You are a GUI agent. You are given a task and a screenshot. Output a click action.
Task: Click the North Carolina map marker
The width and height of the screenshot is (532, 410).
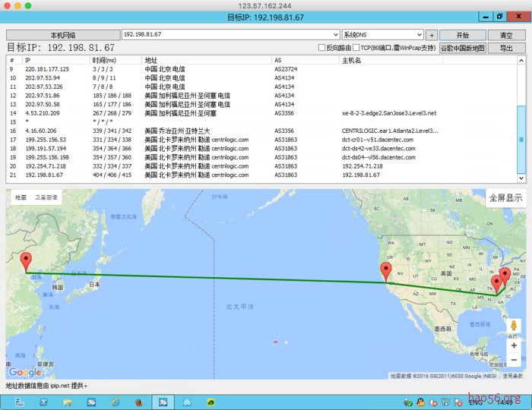coord(505,277)
